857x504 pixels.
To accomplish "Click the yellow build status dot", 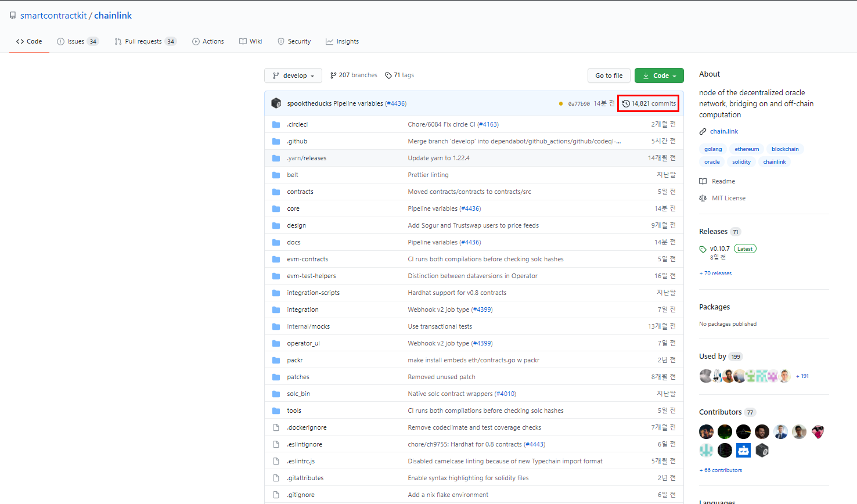I will 560,103.
